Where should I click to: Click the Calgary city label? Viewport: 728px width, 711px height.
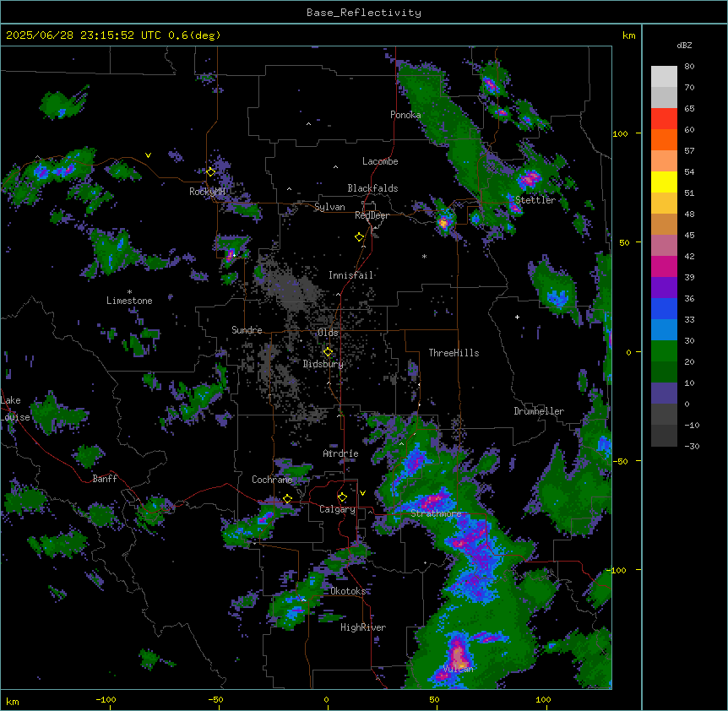(338, 509)
